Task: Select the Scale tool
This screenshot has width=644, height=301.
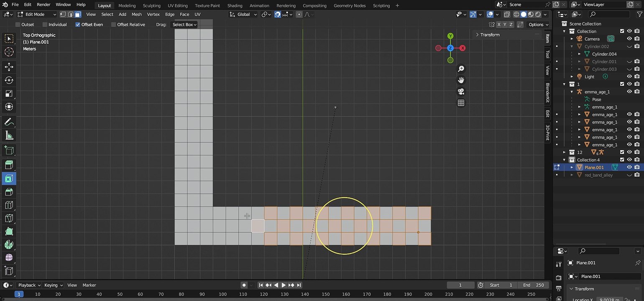Action: (9, 94)
